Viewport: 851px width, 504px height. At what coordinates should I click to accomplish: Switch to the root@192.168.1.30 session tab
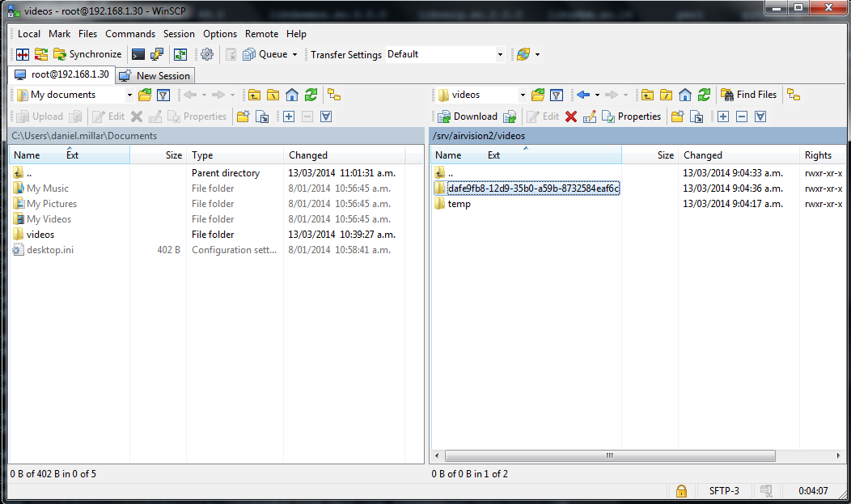(61, 75)
